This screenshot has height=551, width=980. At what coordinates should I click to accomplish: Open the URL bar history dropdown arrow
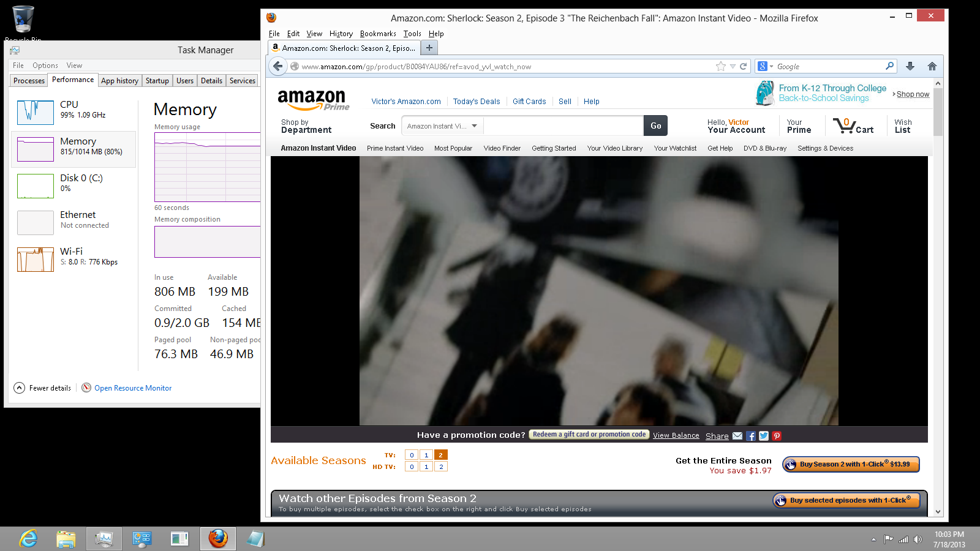click(733, 66)
